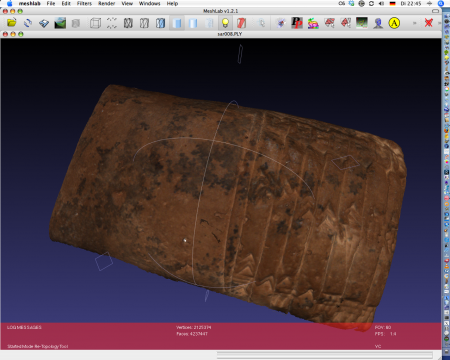Switch rendering to wireframe mode

click(128, 23)
